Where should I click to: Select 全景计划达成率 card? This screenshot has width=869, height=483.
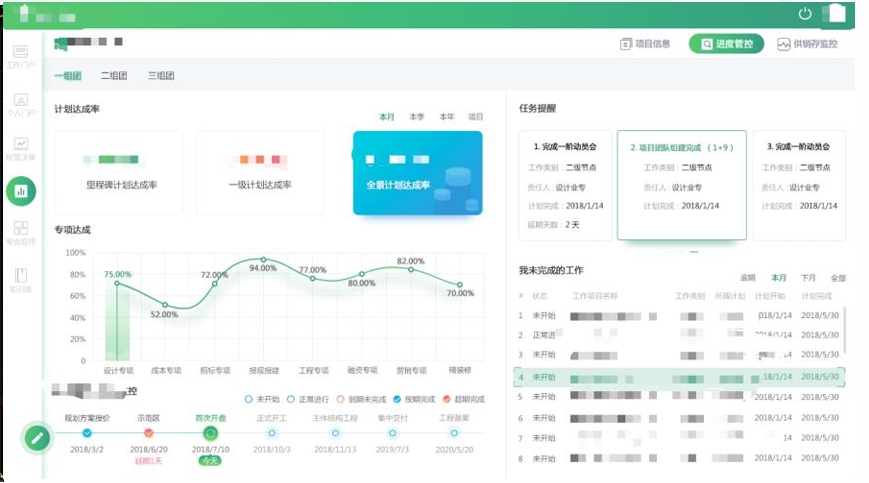(417, 173)
